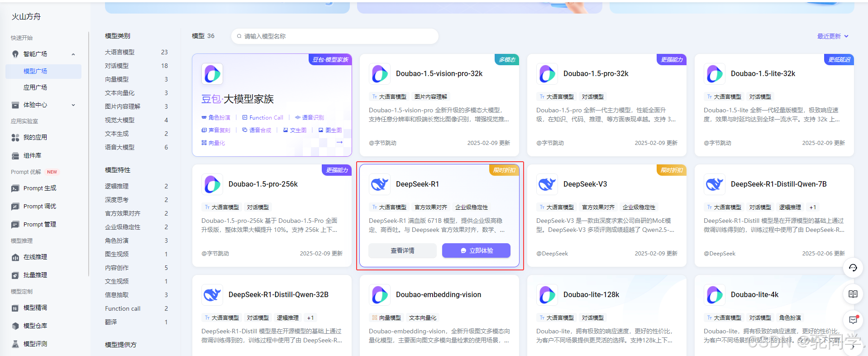Screen dimensions: 868x356
Task: Open the DeepSeek-R1-Distill-Qwen-32B card title
Action: (278, 294)
